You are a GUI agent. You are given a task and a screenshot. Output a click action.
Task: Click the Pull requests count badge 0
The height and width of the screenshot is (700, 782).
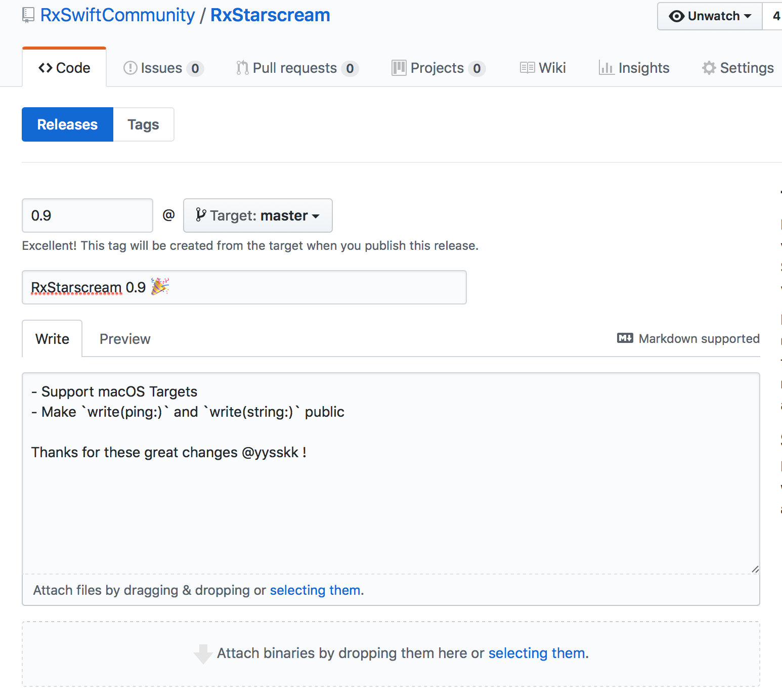click(350, 68)
